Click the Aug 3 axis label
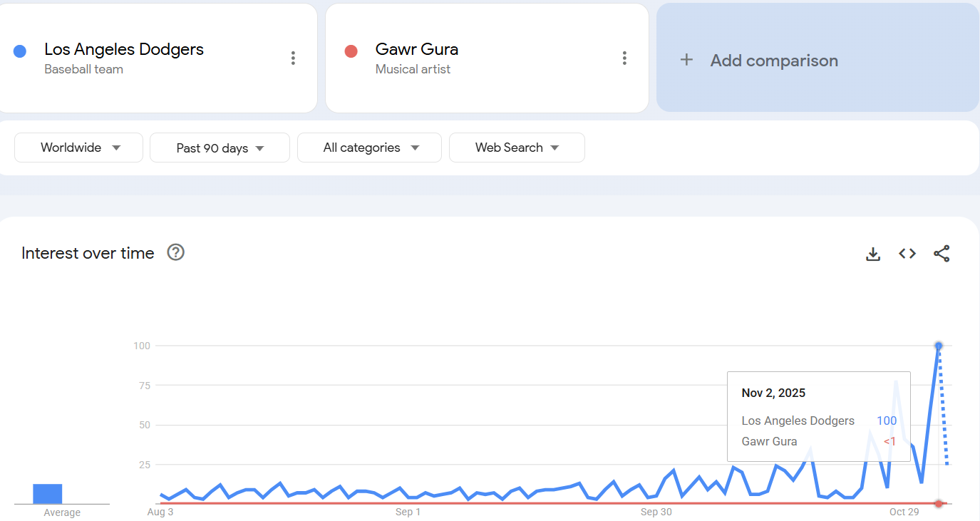 (x=160, y=512)
